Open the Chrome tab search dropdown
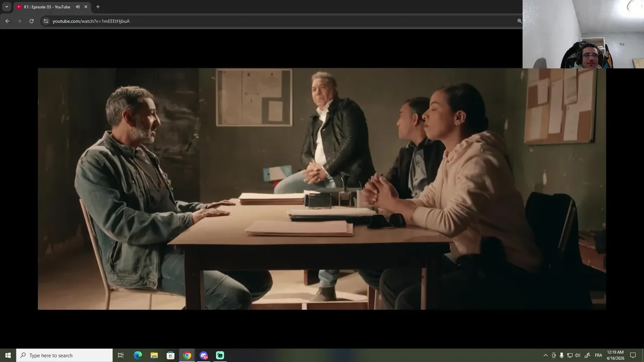The width and height of the screenshot is (644, 362). (7, 7)
